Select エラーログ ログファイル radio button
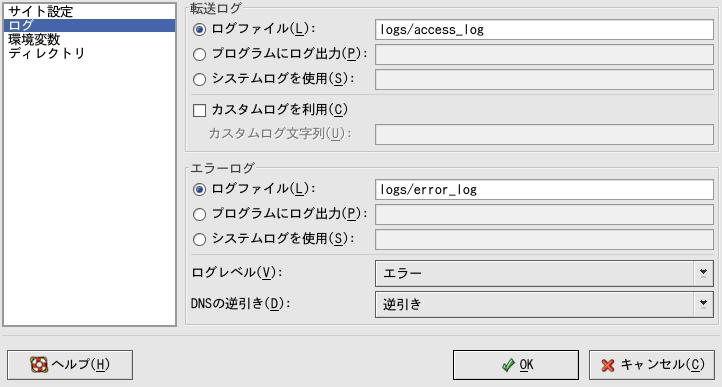This screenshot has height=387, width=722. (199, 189)
